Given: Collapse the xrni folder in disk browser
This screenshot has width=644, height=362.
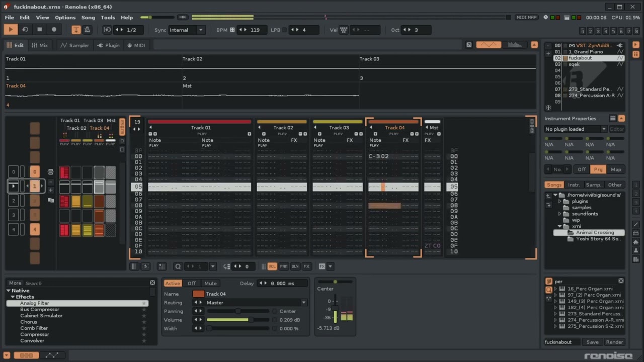Looking at the screenshot, I should click(559, 226).
